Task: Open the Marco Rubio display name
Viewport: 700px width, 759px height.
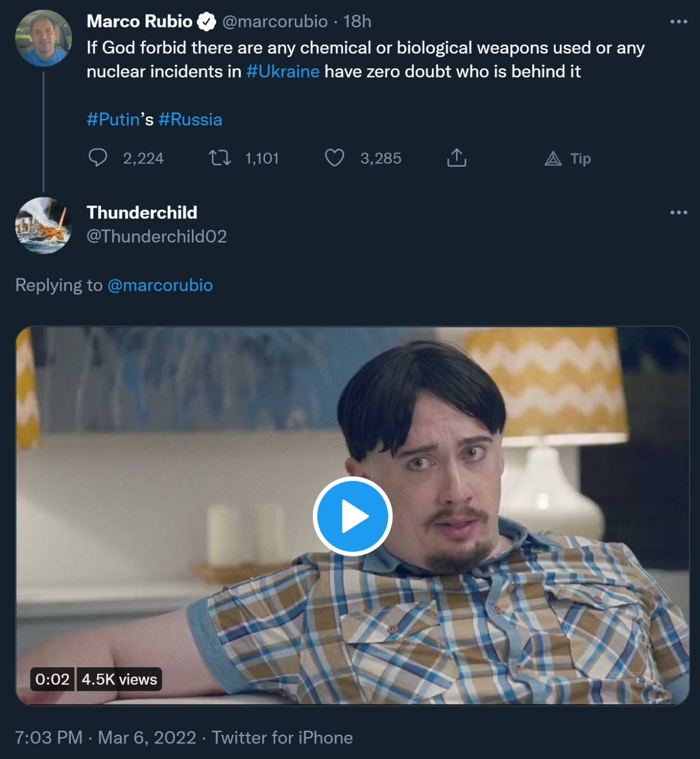Action: (139, 21)
